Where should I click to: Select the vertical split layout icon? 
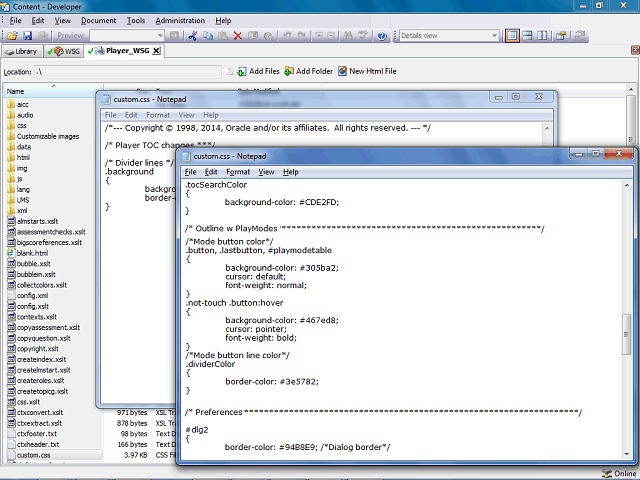[x=542, y=36]
